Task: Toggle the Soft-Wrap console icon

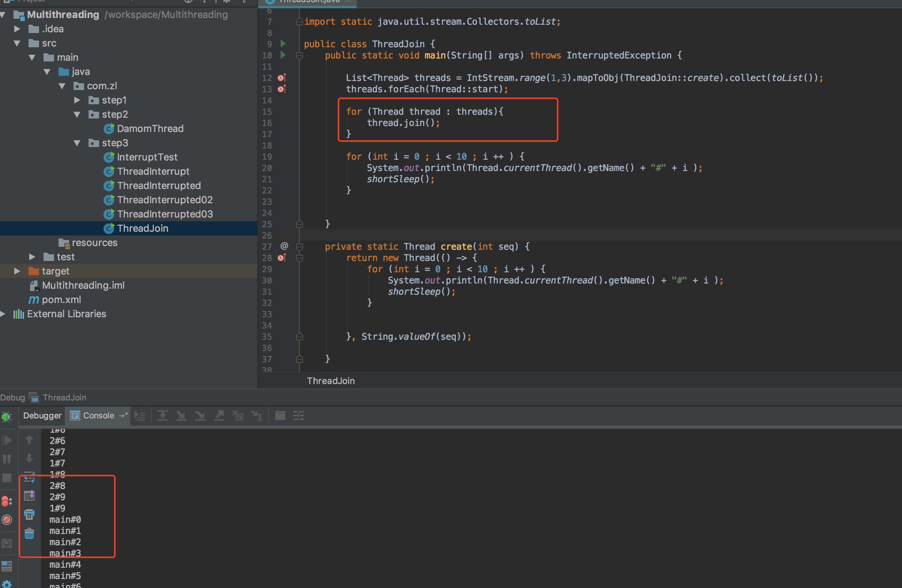Action: (29, 477)
